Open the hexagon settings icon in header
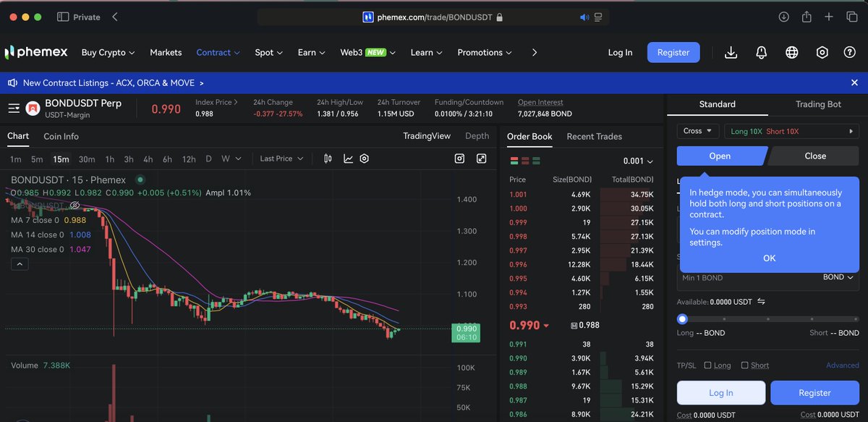The height and width of the screenshot is (422, 868). pos(822,53)
